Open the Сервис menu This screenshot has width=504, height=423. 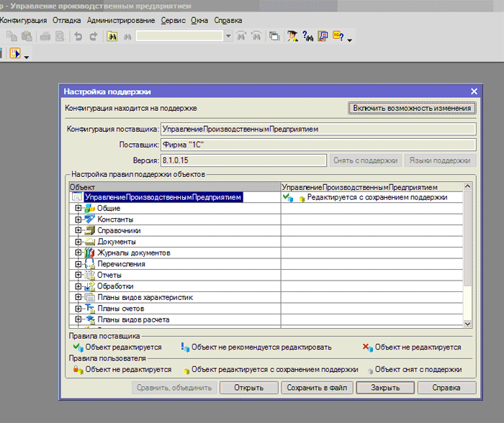click(174, 20)
